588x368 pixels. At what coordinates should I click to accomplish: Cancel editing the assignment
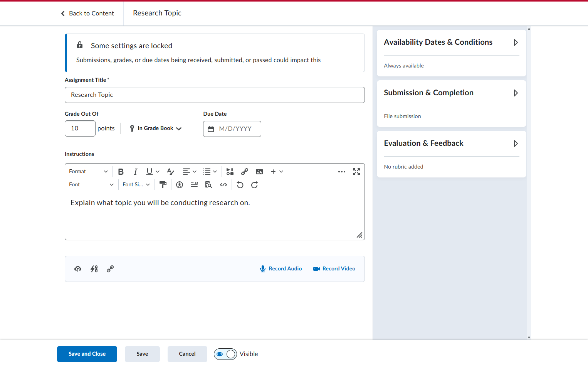coord(187,354)
